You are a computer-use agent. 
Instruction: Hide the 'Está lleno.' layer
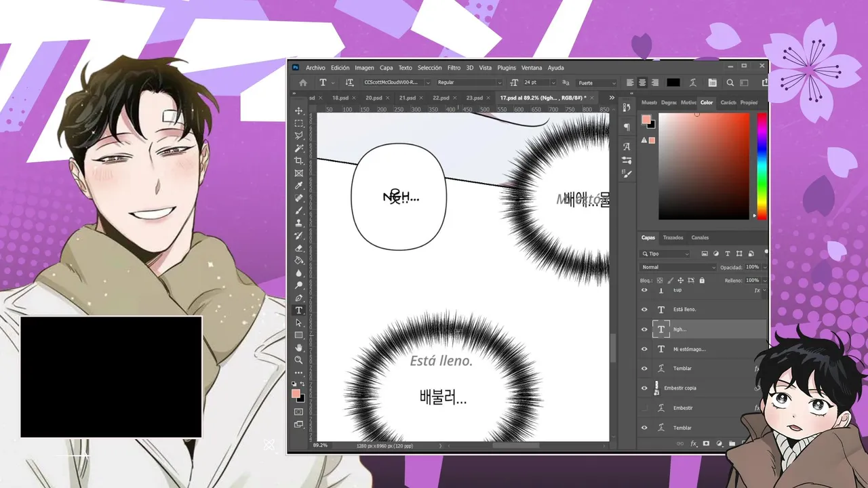point(644,309)
